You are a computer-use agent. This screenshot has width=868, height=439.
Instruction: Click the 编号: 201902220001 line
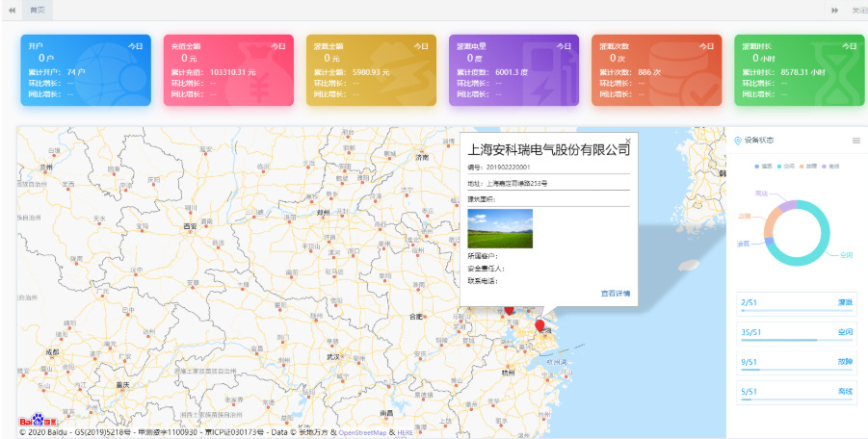[x=499, y=167]
